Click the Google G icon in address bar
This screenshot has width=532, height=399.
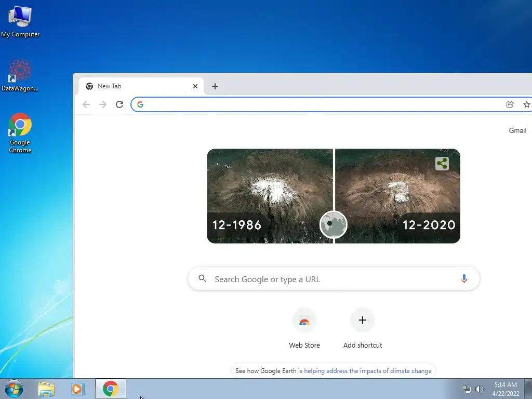click(140, 104)
